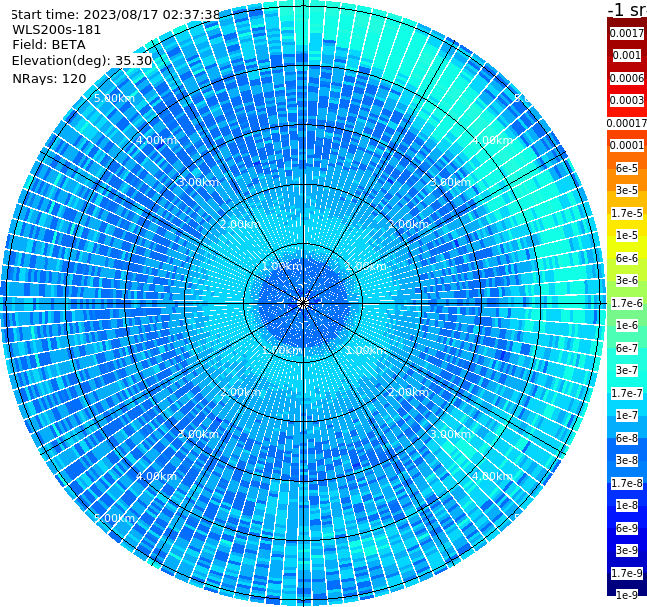The width and height of the screenshot is (647, 607).
Task: Click the 0.0003 colorbar tick label
Action: (x=627, y=100)
